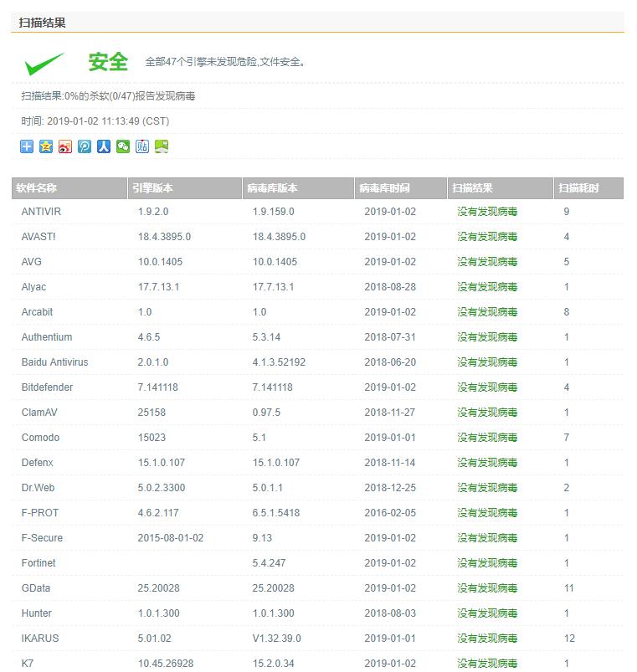
Task: Share via WeChat icon
Action: tap(123, 146)
